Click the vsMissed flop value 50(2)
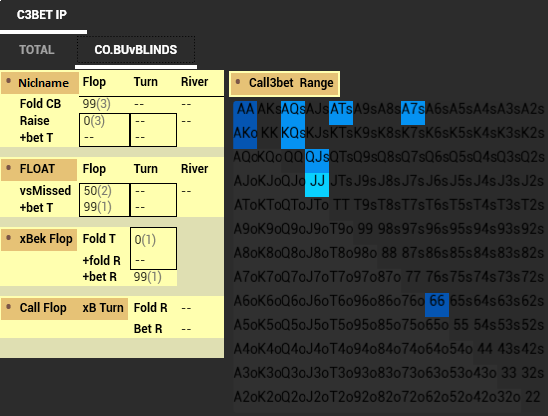Image resolution: width=548 pixels, height=416 pixels. click(x=98, y=191)
